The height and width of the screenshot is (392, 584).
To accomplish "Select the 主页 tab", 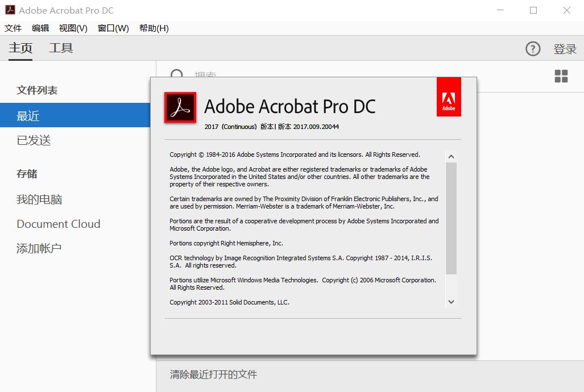I will (x=20, y=48).
